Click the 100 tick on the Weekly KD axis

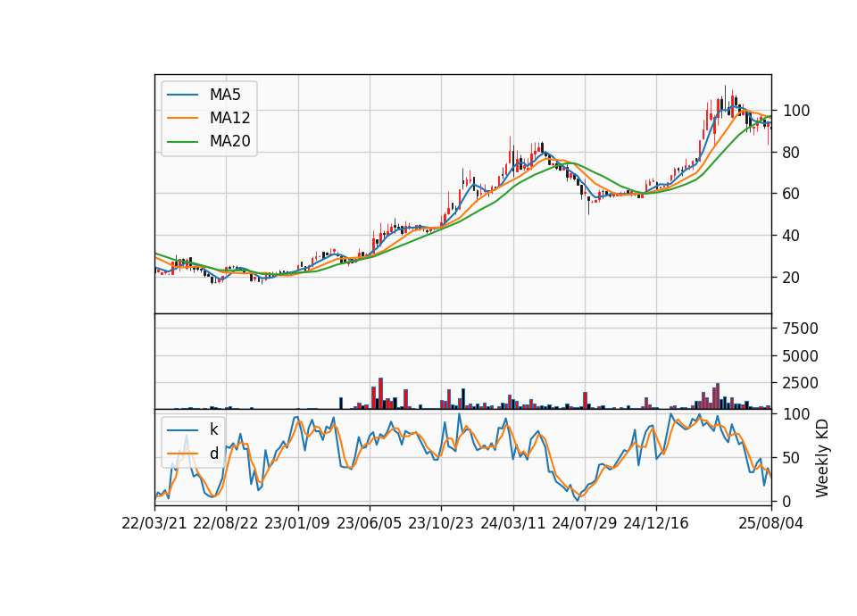tap(796, 414)
